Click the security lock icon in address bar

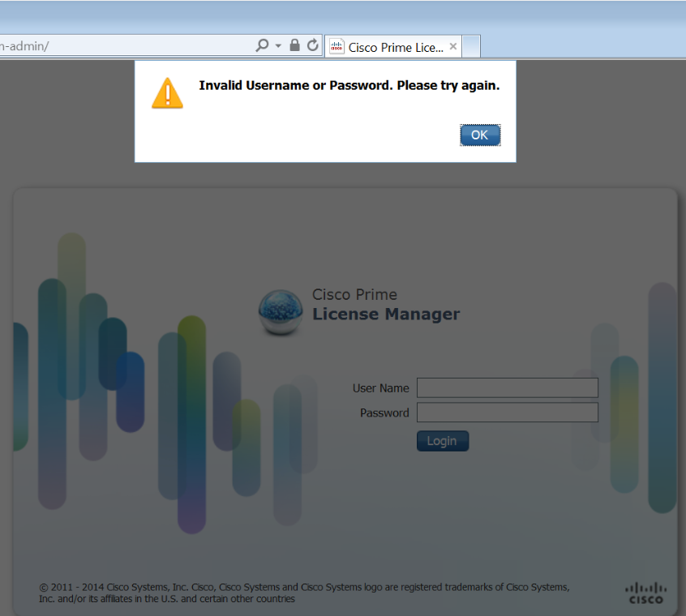[295, 45]
